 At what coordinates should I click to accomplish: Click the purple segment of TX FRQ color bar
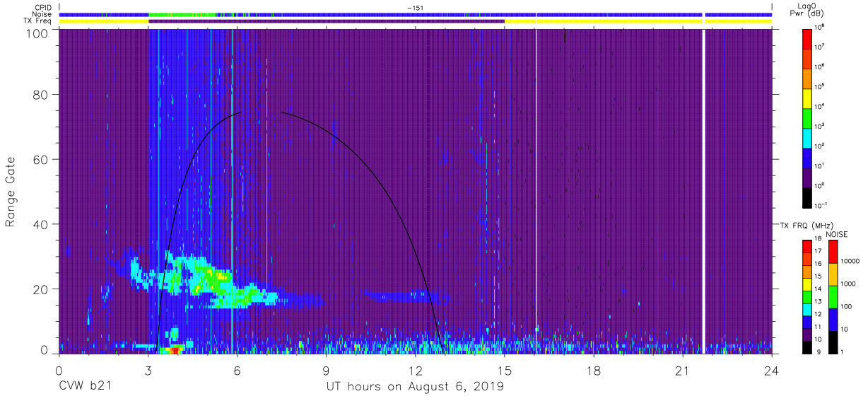tap(808, 334)
